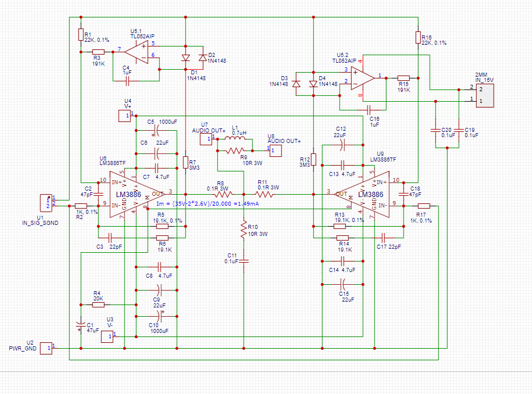532x394 pixels.
Task: Select the D2 1N4148 diode symbol
Action: coord(202,58)
